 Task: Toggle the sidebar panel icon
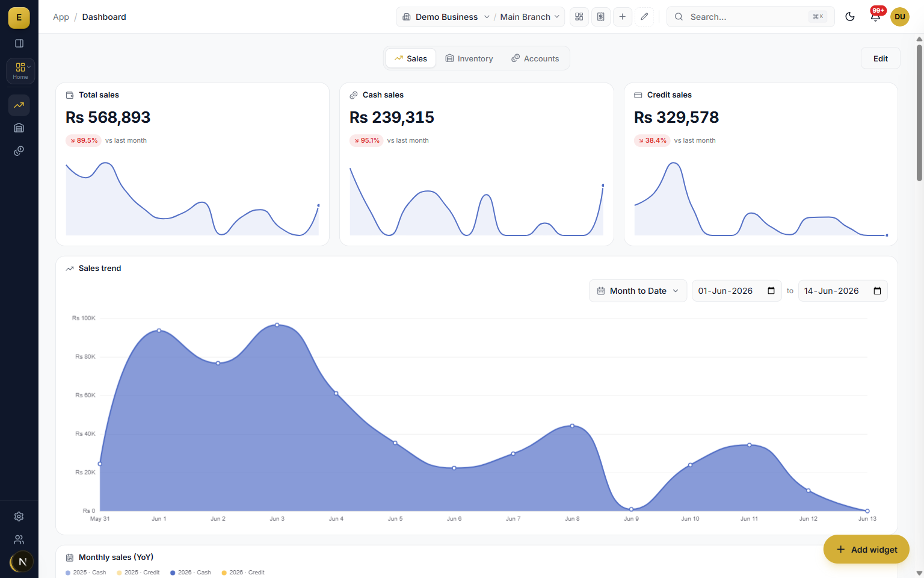[19, 43]
